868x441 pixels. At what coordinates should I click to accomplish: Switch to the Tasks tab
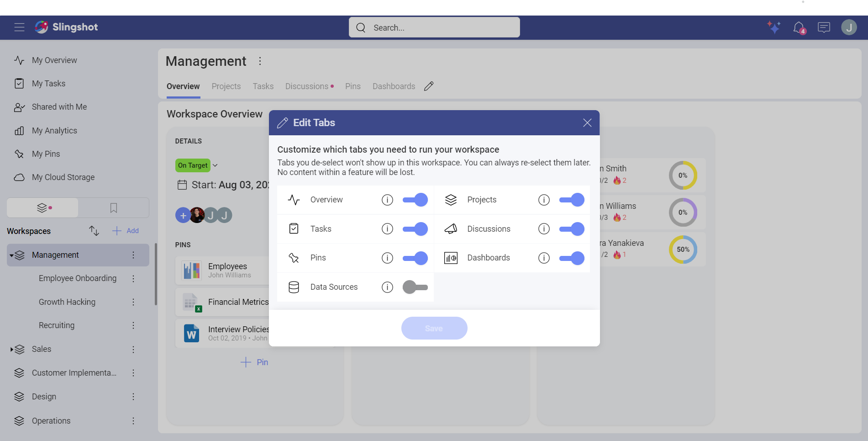[263, 86]
